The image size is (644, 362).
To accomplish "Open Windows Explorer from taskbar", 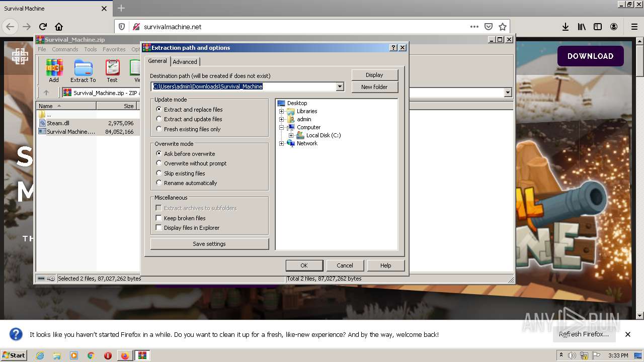I will (57, 355).
